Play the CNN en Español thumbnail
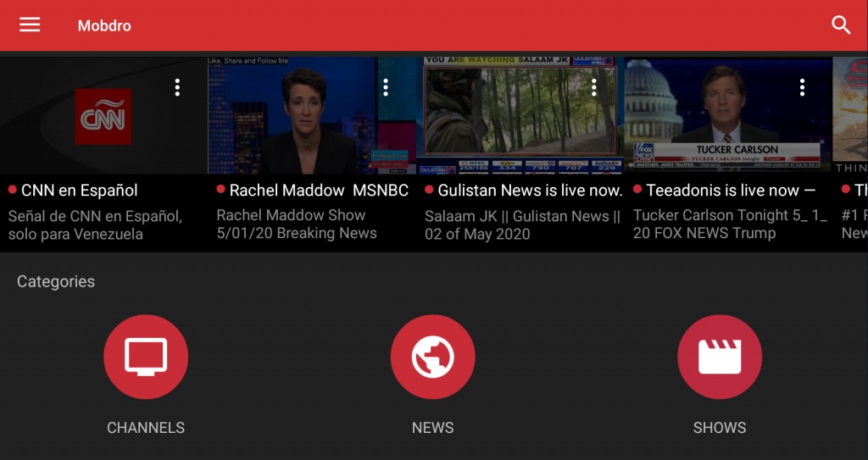The width and height of the screenshot is (868, 460). (x=103, y=116)
